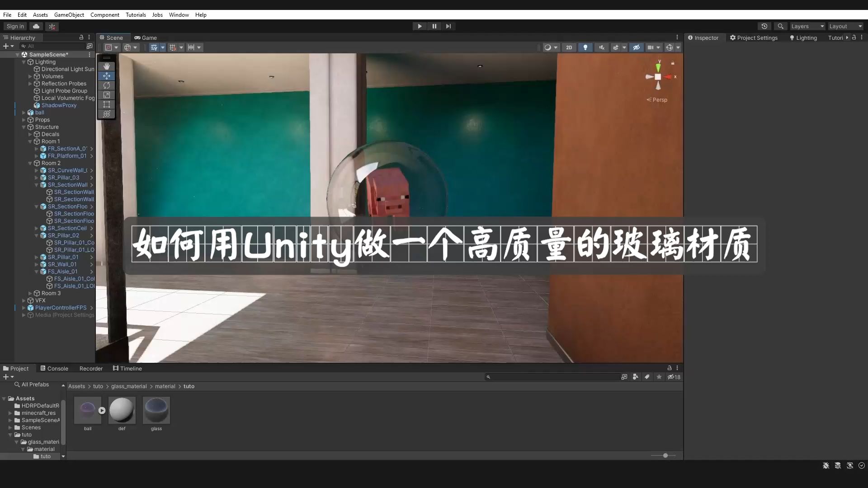Open the Component menu
Image resolution: width=868 pixels, height=488 pixels.
point(105,15)
